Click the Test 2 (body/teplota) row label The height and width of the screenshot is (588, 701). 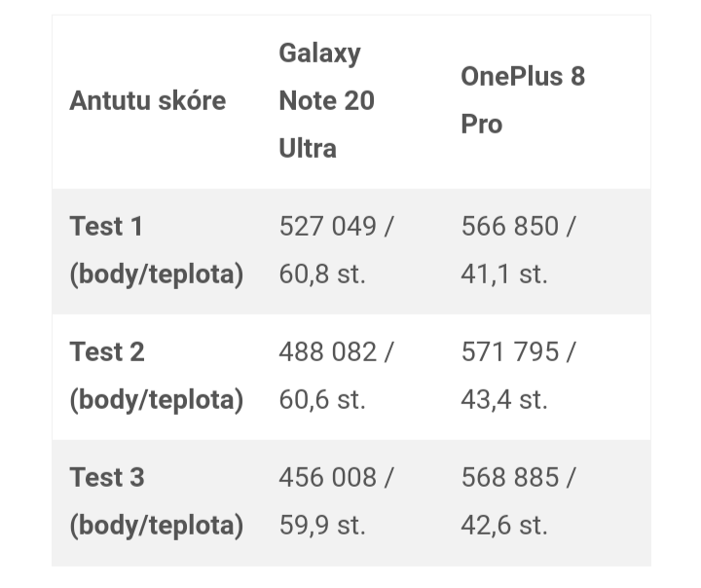(157, 376)
